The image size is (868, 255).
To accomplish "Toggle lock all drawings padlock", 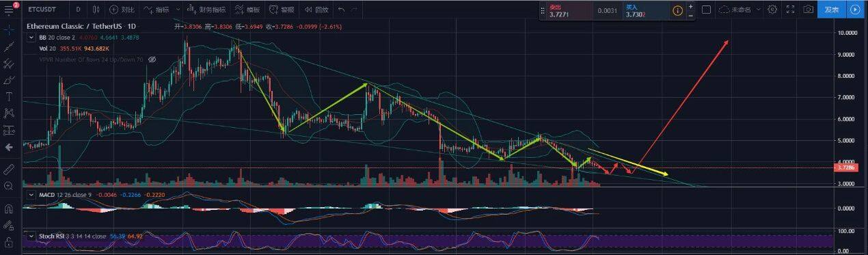I will click(9, 243).
